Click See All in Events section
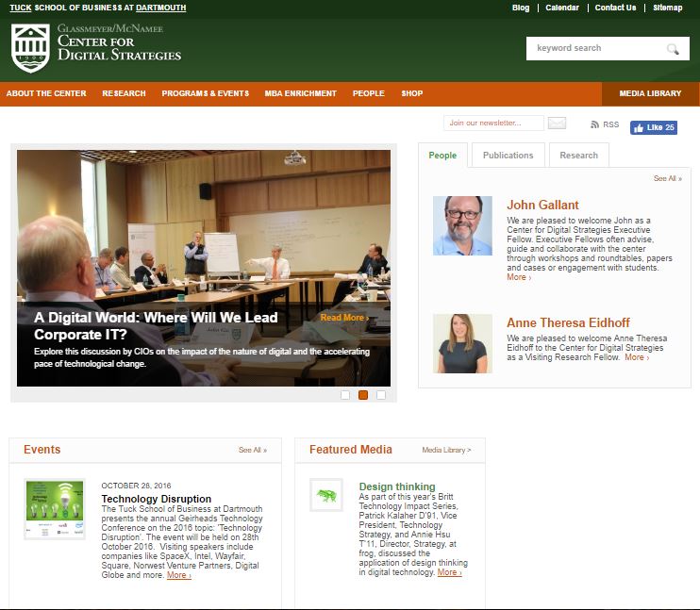 coord(253,450)
